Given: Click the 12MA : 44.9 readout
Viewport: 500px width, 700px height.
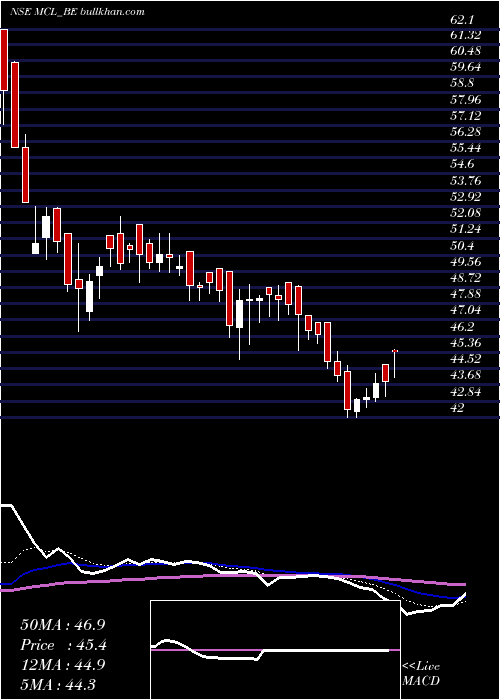Looking at the screenshot, I should (x=63, y=664).
